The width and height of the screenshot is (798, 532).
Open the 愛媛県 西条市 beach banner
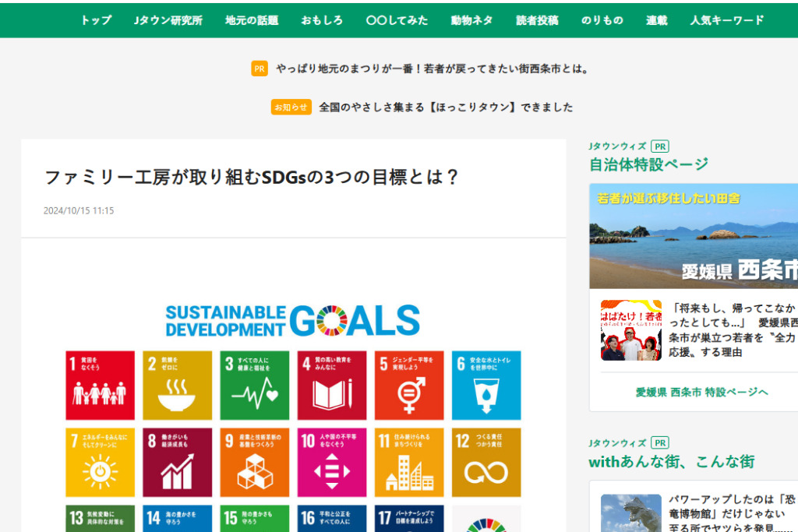pos(694,236)
